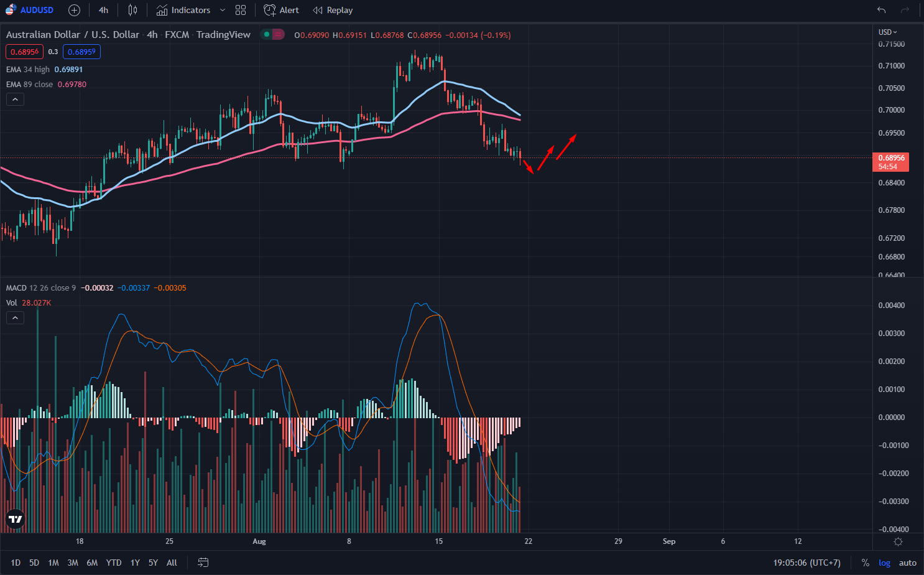Click the Go to date icon
Image resolution: width=924 pixels, height=575 pixels.
(x=203, y=563)
